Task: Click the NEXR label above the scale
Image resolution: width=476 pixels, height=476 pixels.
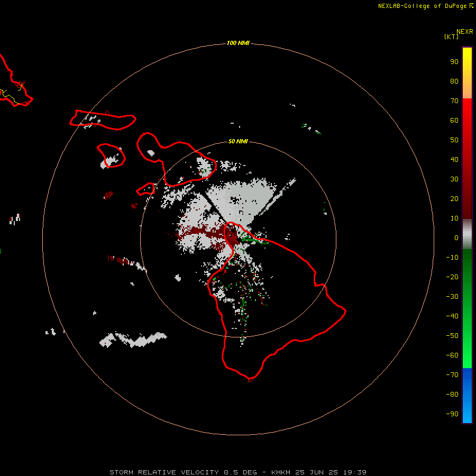Action: pyautogui.click(x=464, y=32)
